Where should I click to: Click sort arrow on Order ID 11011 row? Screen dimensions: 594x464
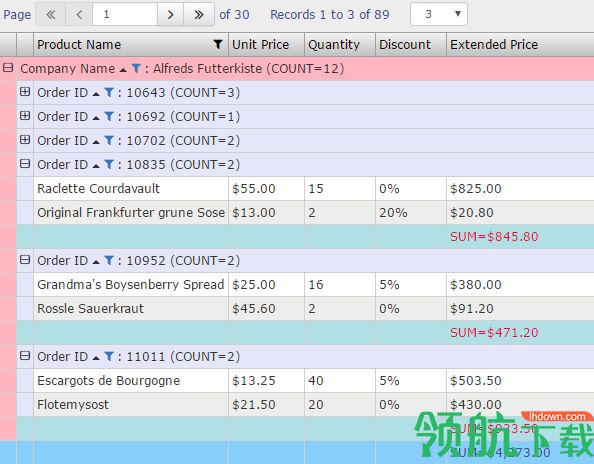pyautogui.click(x=96, y=358)
